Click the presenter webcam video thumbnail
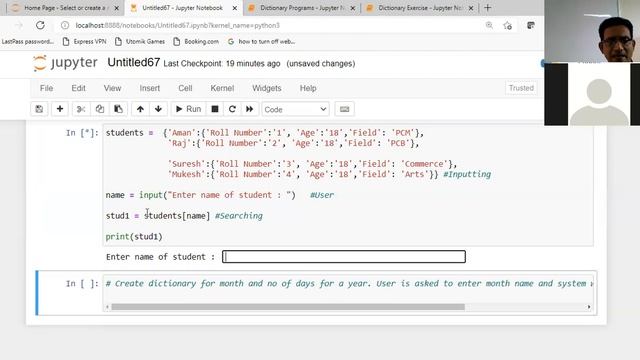The height and width of the screenshot is (360, 640). tap(592, 31)
